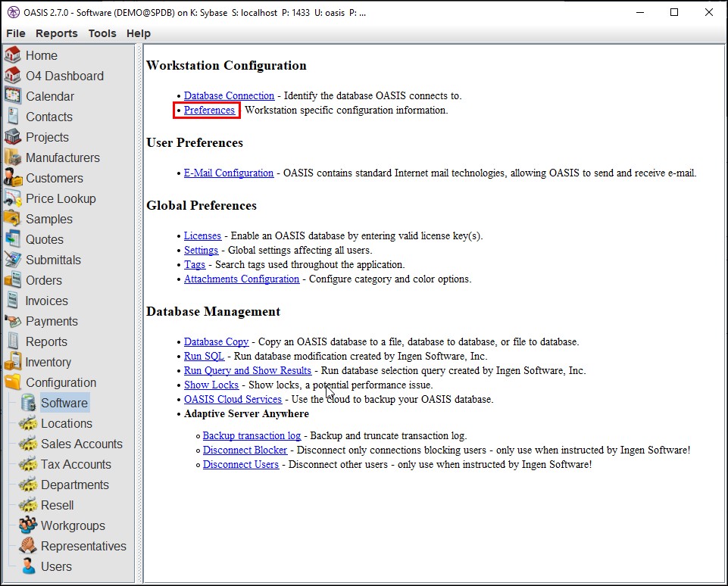
Task: Click the Disconnect Users link
Action: tap(241, 464)
